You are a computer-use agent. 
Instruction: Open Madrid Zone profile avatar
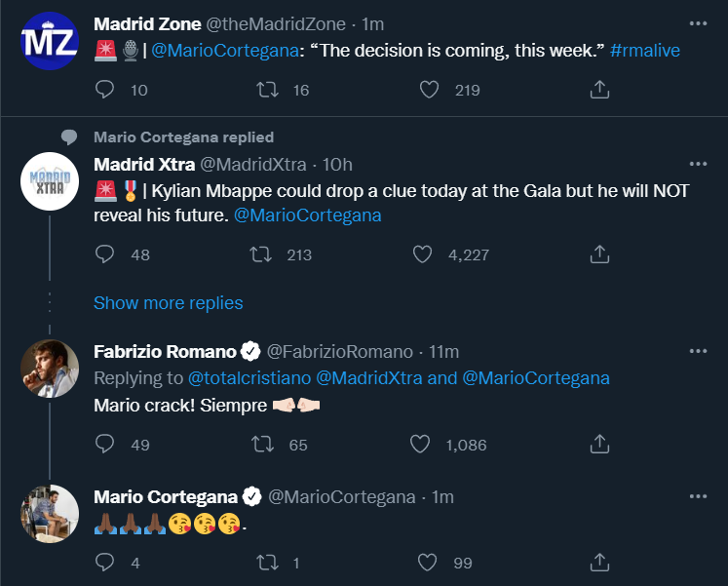[50, 41]
